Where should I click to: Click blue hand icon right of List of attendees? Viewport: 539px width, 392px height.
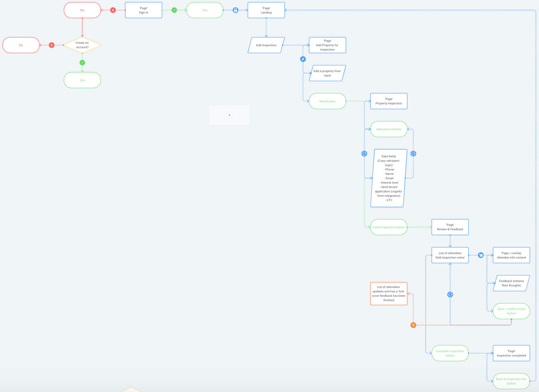point(481,255)
